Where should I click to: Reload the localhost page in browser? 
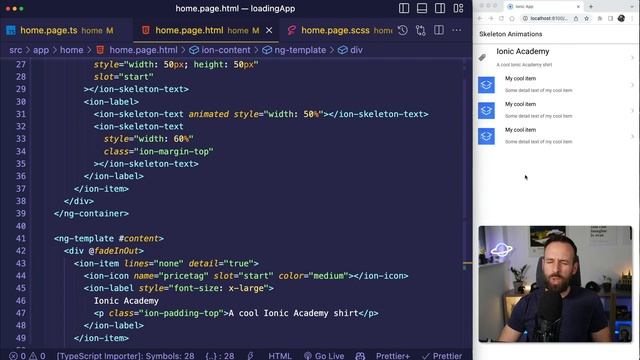click(x=501, y=18)
